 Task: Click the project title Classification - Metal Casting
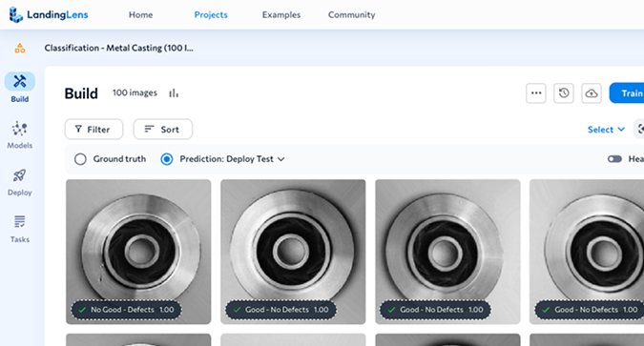pos(118,48)
